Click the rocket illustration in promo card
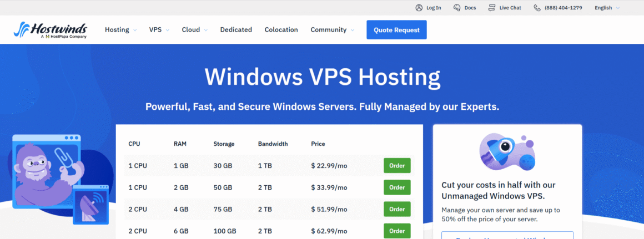 coord(506,152)
